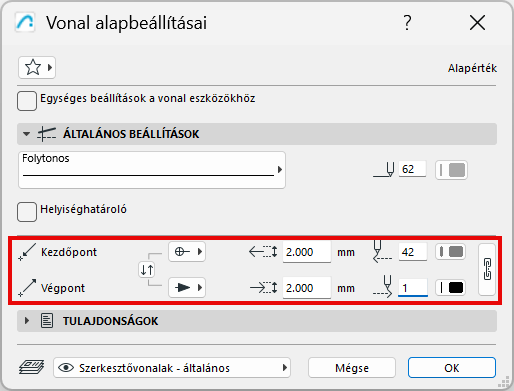Click the Végpont end arrow icon

[x=27, y=288]
